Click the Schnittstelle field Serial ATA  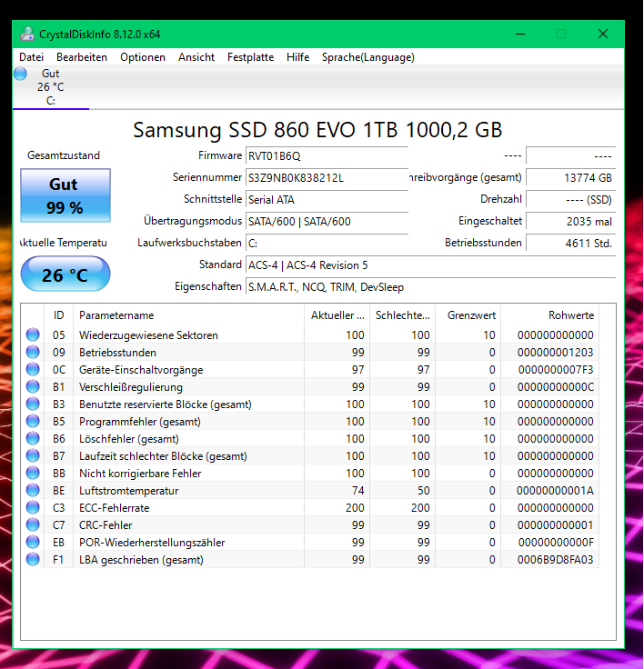pyautogui.click(x=327, y=200)
